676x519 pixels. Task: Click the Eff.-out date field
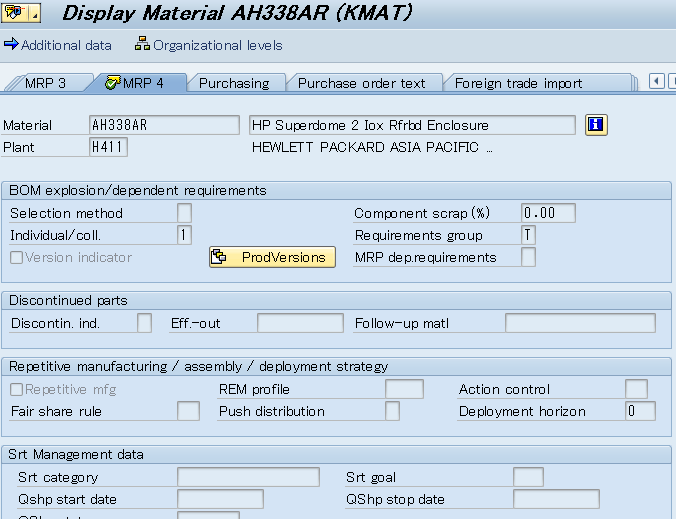300,323
